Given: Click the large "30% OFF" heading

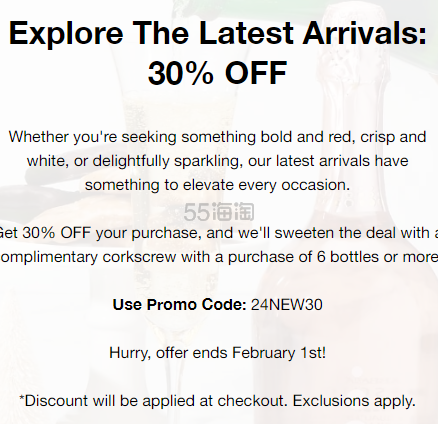Looking at the screenshot, I should point(218,73).
